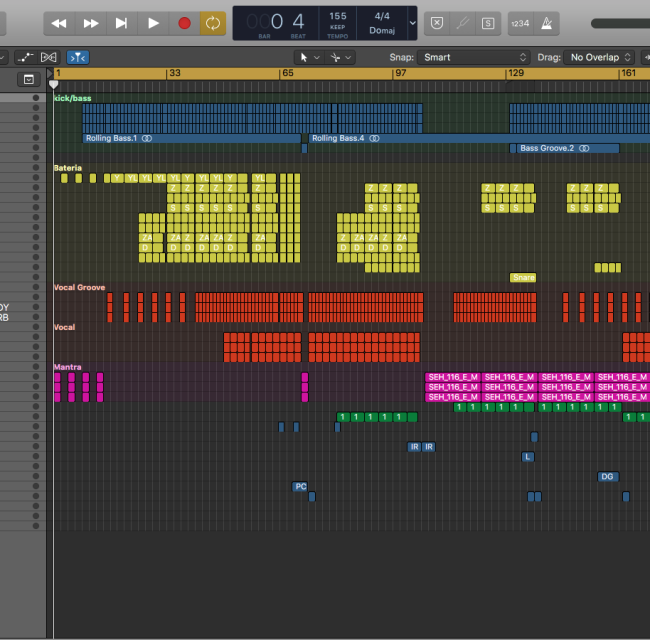Toggle the Solo S button in control bar
The image size is (650, 640).
pyautogui.click(x=487, y=22)
